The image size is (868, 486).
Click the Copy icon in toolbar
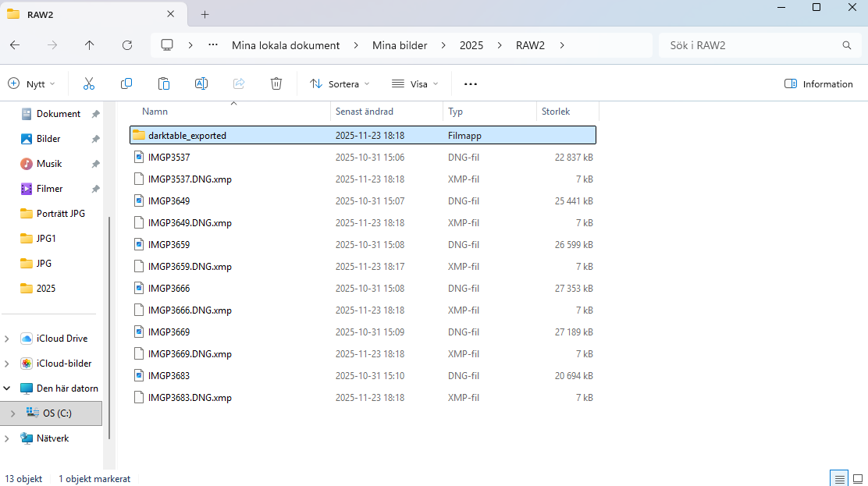tap(126, 83)
